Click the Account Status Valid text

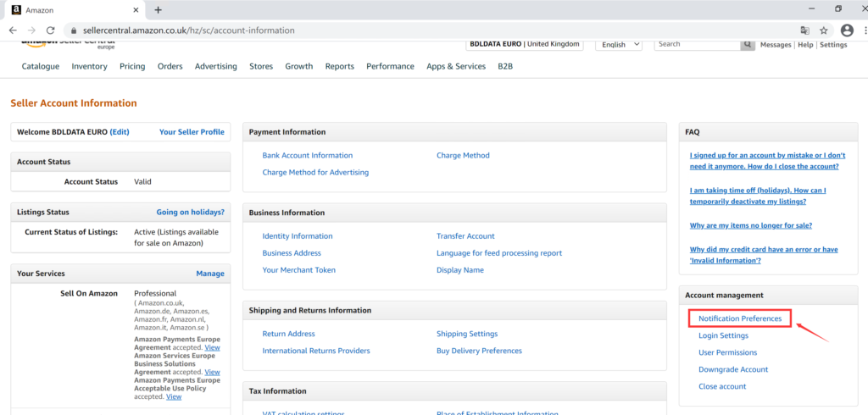[x=142, y=182]
